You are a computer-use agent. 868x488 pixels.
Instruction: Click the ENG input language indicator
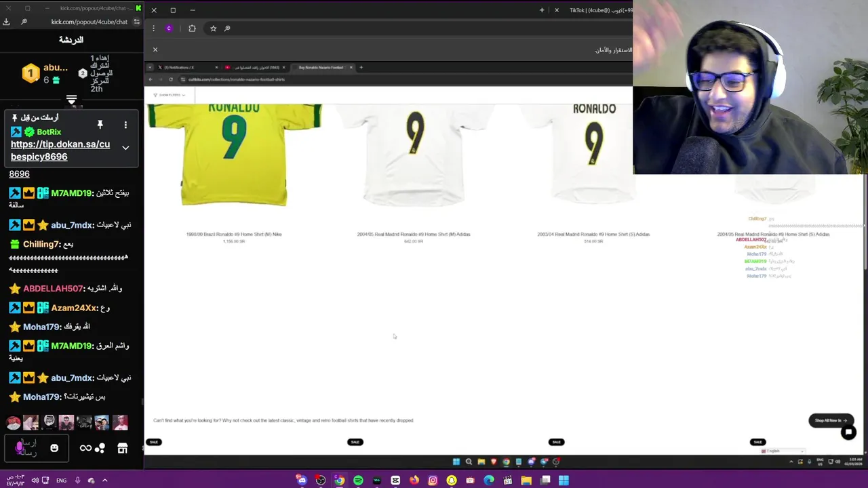click(61, 481)
